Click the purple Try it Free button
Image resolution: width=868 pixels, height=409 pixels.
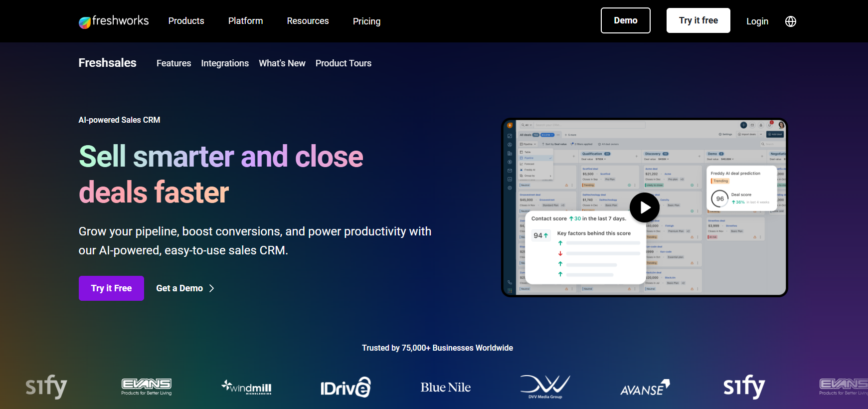pyautogui.click(x=111, y=288)
